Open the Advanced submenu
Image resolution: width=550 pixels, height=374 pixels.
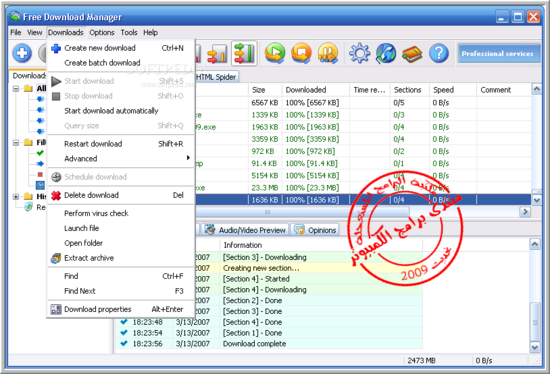[121, 159]
